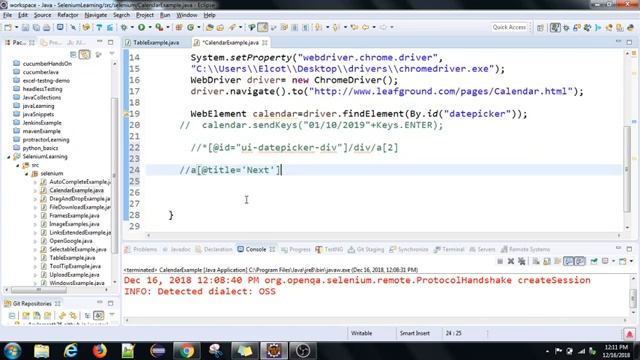640x360 pixels.
Task: Switch to the Java perspective icon
Action: coord(555,28)
